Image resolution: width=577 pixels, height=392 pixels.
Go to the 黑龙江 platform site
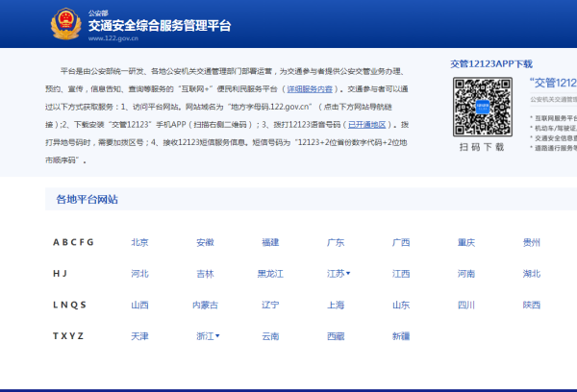270,274
